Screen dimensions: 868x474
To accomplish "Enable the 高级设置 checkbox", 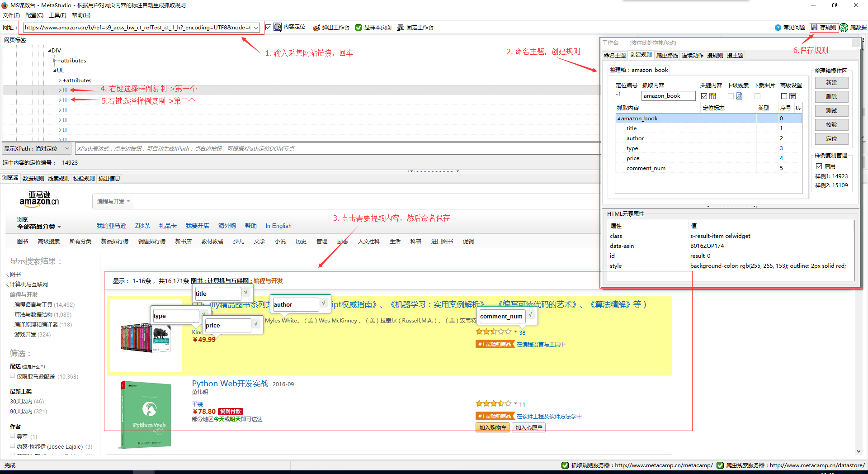I will [x=784, y=96].
